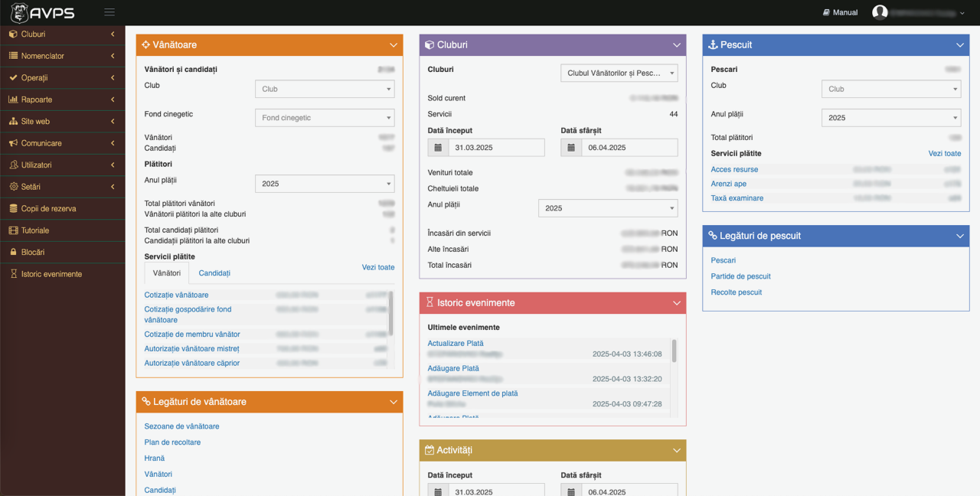
Task: Switch to the Candidați tab
Action: (214, 273)
